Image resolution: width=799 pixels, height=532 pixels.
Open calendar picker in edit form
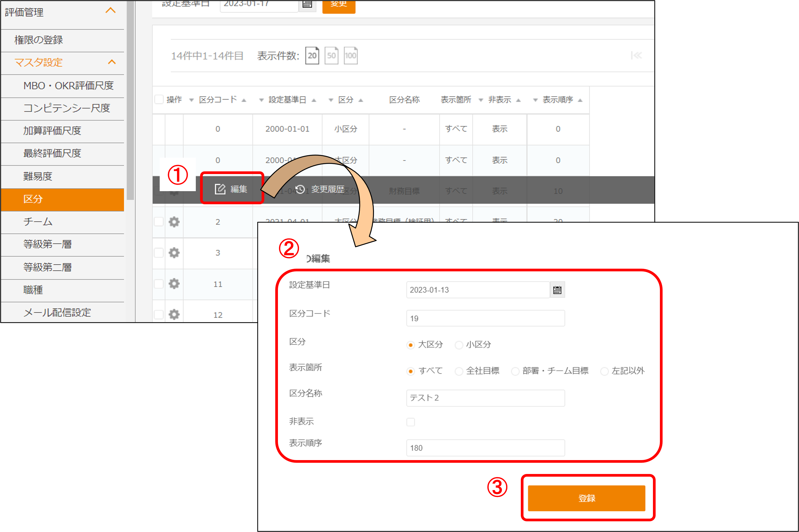point(557,290)
